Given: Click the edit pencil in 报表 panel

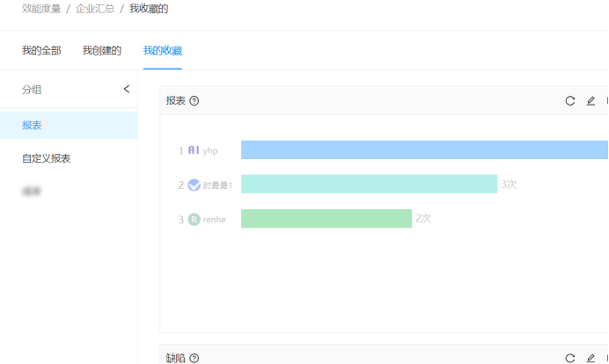Looking at the screenshot, I should (x=591, y=101).
